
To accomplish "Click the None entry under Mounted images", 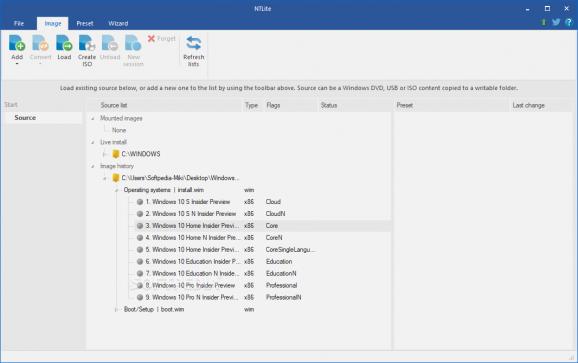I will point(119,130).
